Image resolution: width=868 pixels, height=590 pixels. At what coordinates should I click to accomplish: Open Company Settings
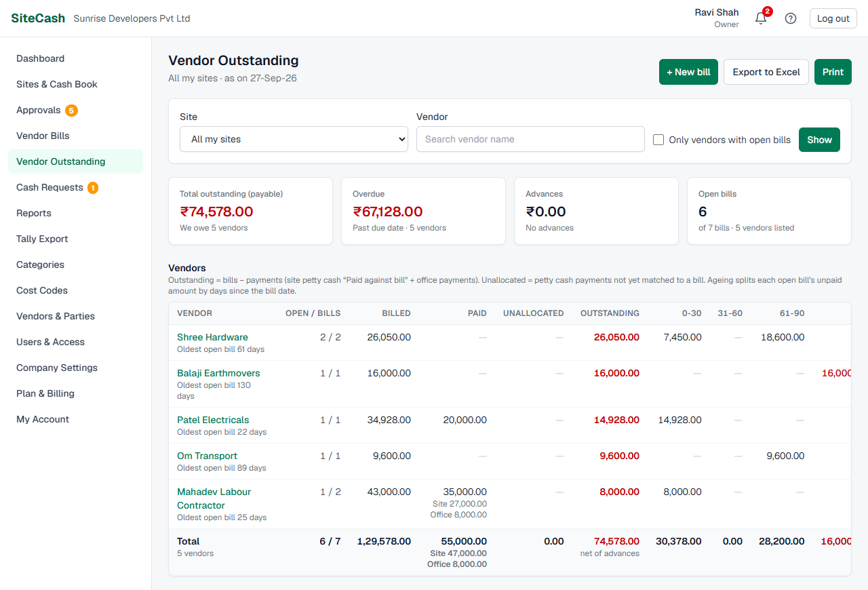coord(75,368)
